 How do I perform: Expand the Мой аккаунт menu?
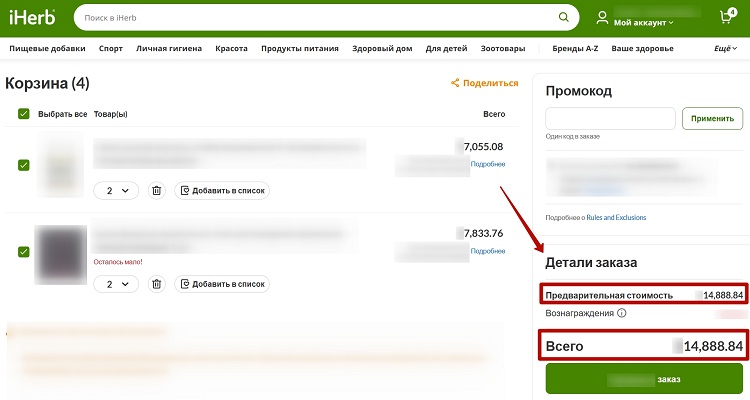643,22
